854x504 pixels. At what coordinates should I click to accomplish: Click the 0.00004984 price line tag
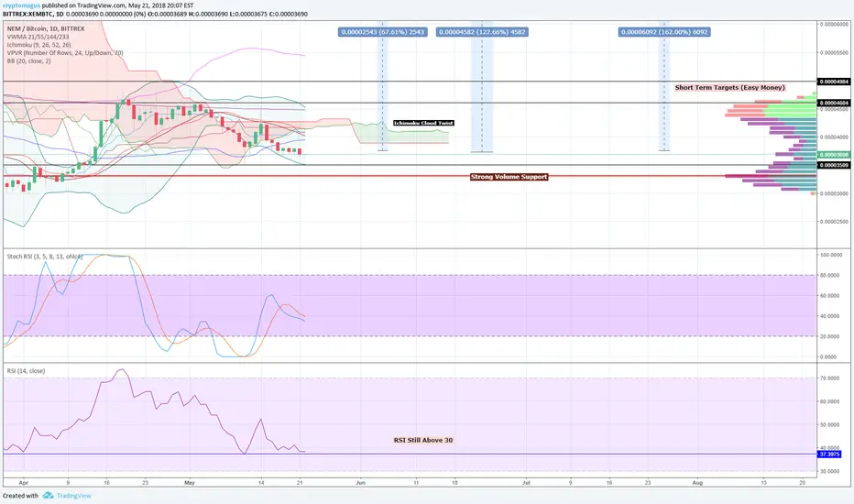click(835, 82)
